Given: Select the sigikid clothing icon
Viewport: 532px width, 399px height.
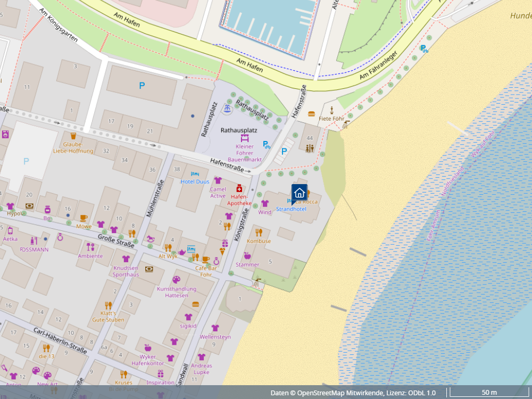Looking at the screenshot, I should click(188, 317).
